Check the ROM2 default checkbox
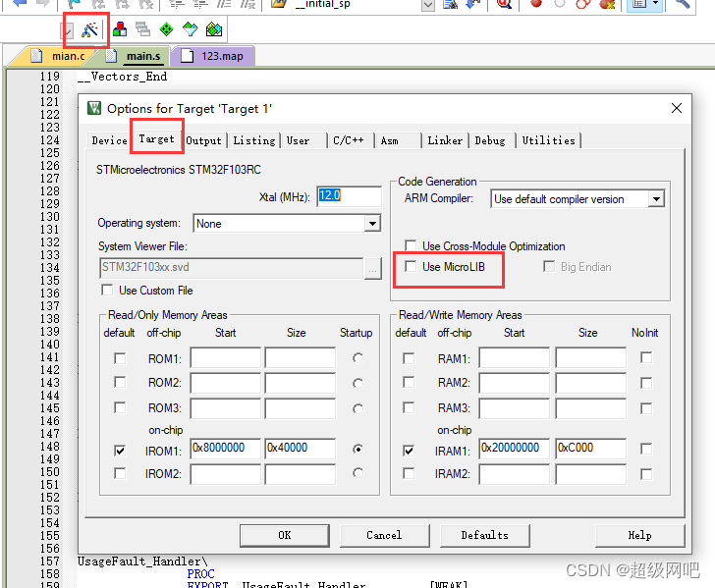The image size is (715, 588). [120, 382]
